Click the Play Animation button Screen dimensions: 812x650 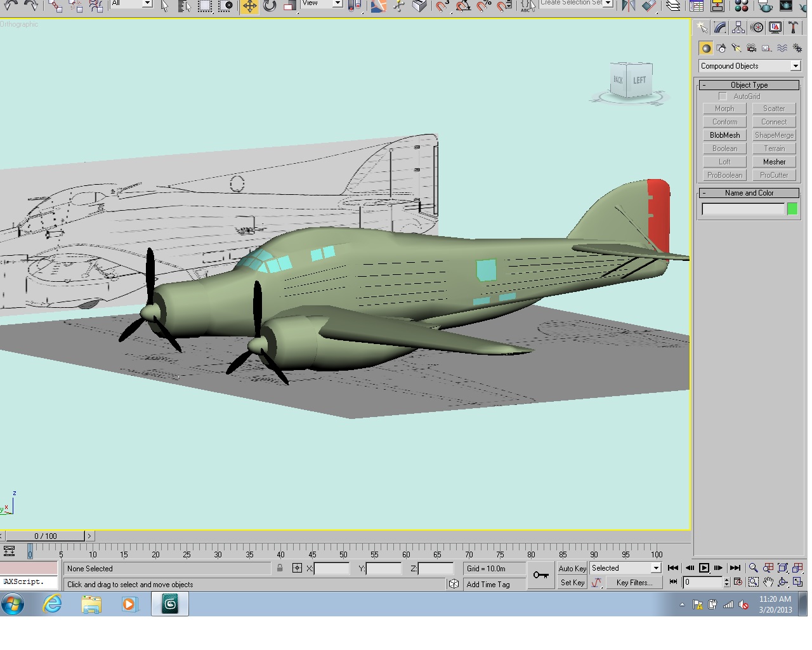pyautogui.click(x=704, y=568)
